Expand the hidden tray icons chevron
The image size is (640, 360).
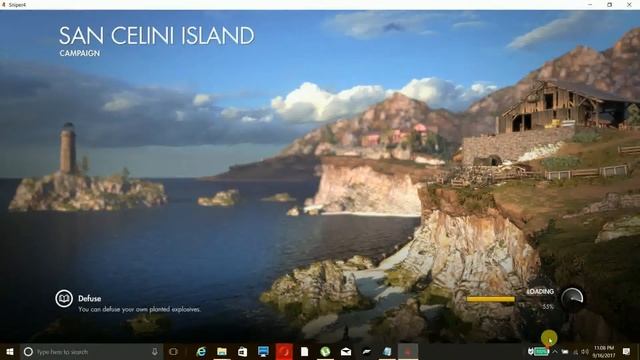coord(555,352)
